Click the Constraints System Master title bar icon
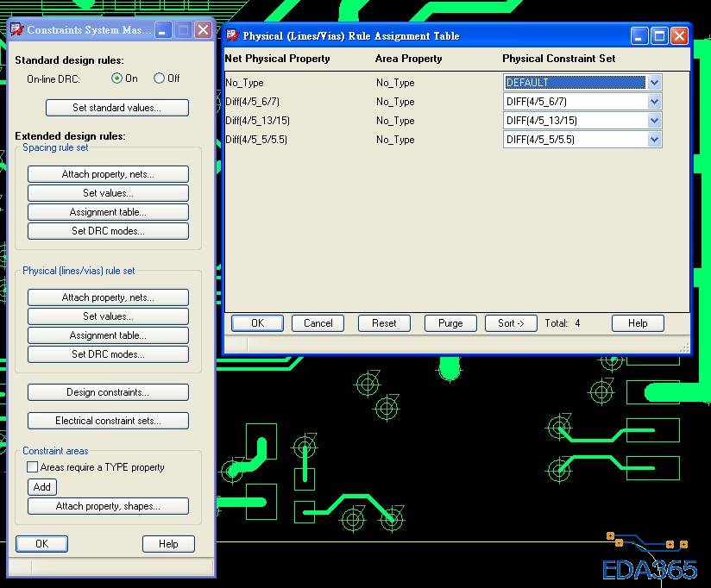The image size is (711, 588). [16, 30]
